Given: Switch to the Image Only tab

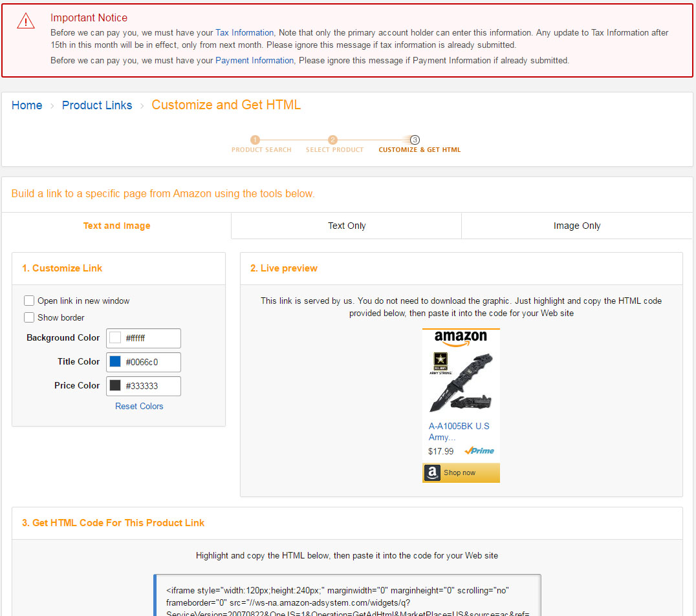Looking at the screenshot, I should (x=576, y=226).
